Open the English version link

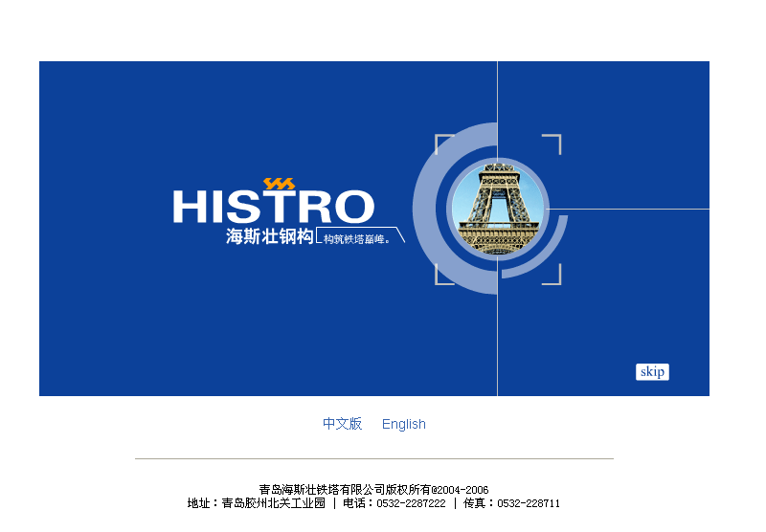tap(403, 424)
